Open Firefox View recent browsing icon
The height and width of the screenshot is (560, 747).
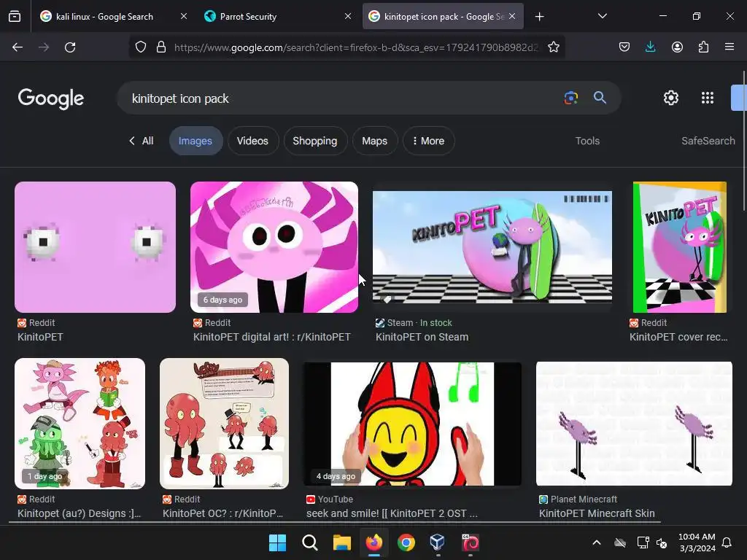(15, 16)
